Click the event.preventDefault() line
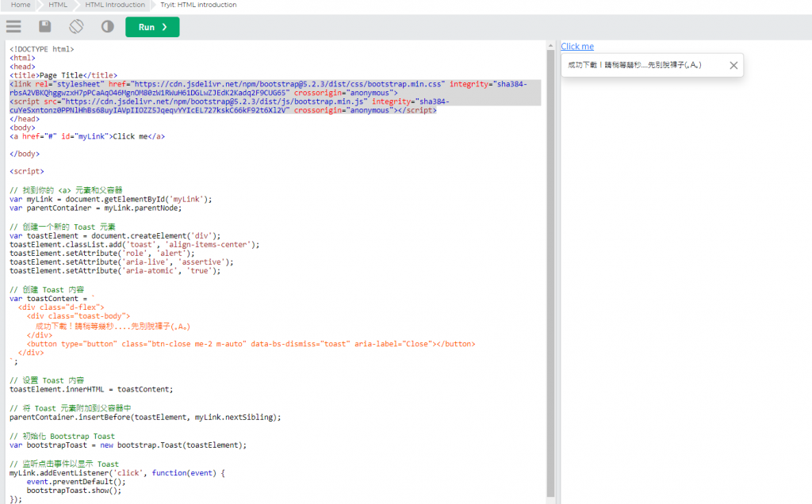This screenshot has width=812, height=504. [76, 483]
